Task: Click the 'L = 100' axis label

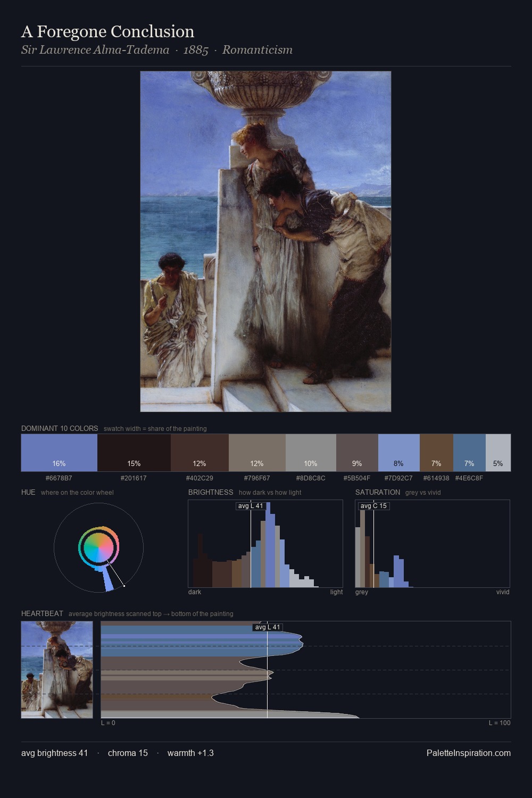Action: pyautogui.click(x=500, y=723)
